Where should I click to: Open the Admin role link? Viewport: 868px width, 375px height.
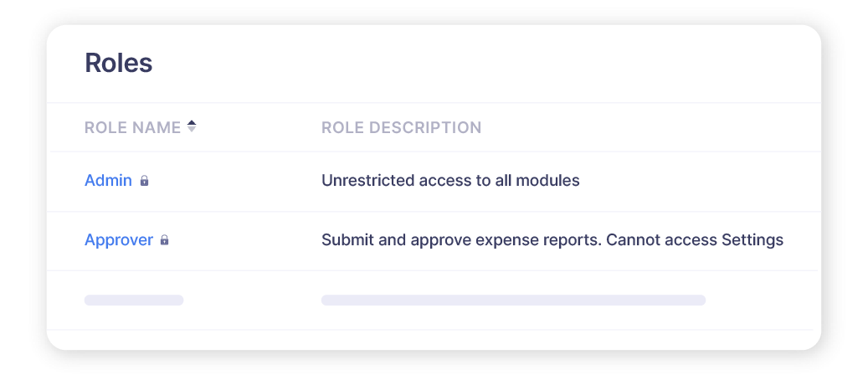tap(108, 180)
